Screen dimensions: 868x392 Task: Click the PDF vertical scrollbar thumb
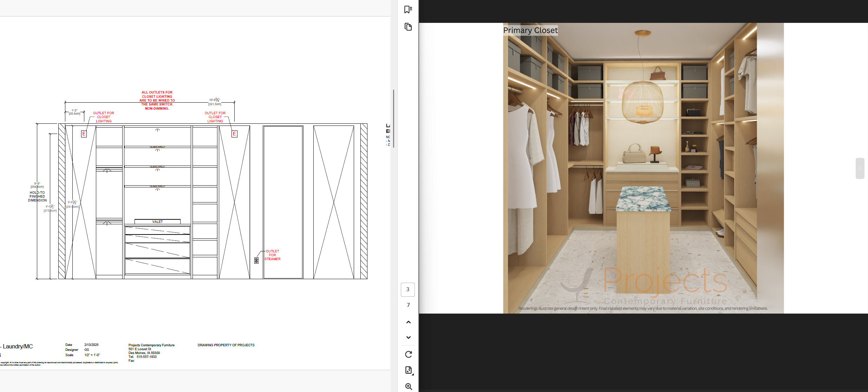[393, 118]
